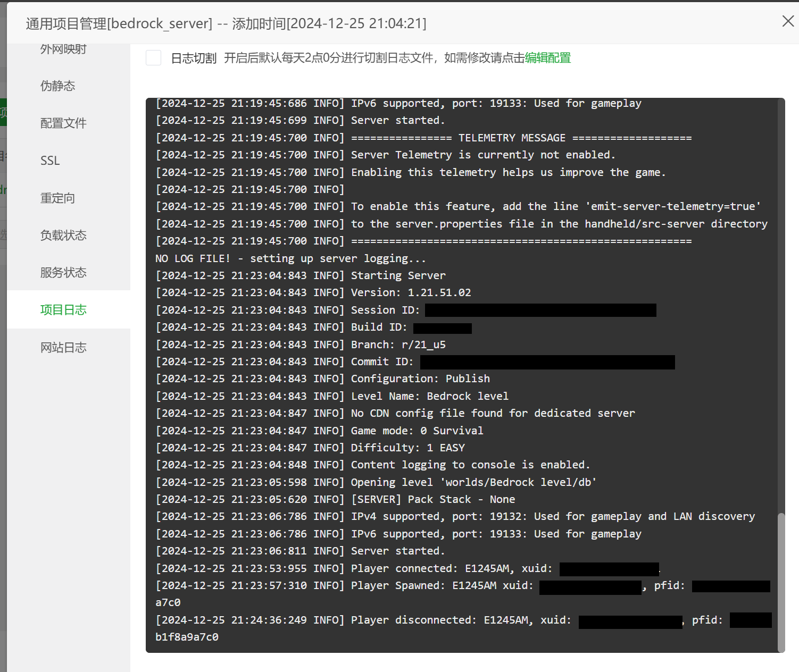Click the 21:23:04:843 'Starting Server' line
The width and height of the screenshot is (799, 672).
click(x=301, y=275)
